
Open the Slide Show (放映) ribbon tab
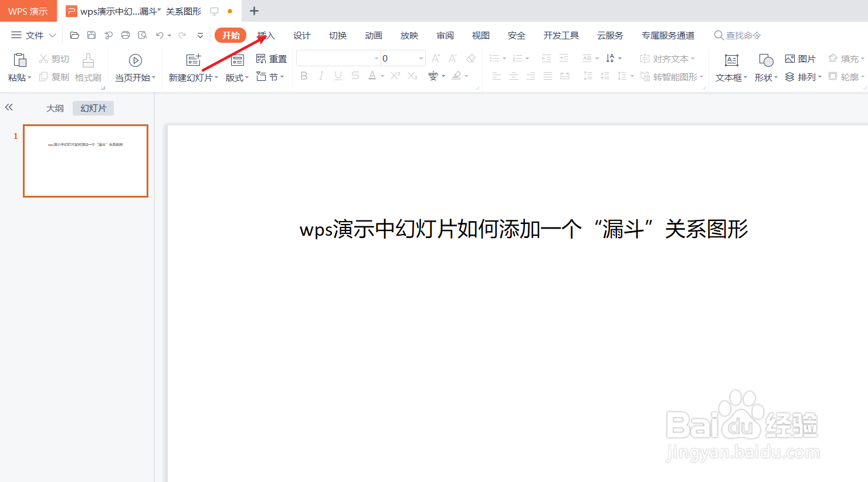409,35
